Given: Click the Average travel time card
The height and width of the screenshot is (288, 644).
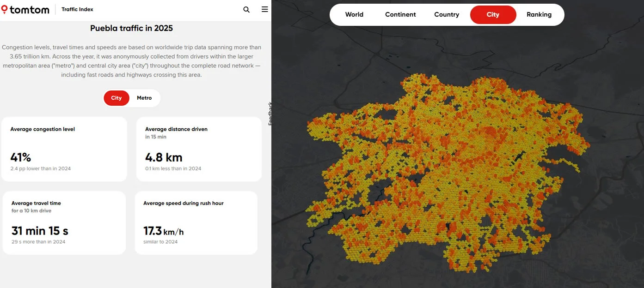Looking at the screenshot, I should pyautogui.click(x=64, y=223).
